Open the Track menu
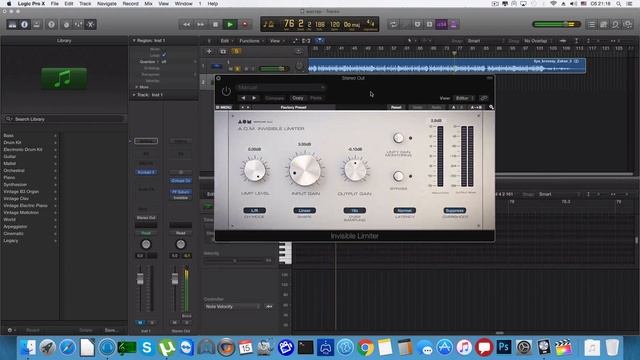Image resolution: width=640 pixels, height=360 pixels. [85, 4]
